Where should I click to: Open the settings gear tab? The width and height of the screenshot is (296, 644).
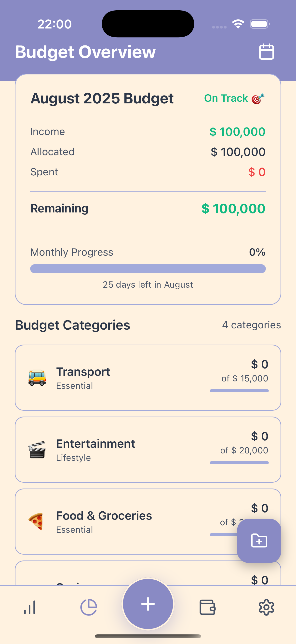(266, 607)
